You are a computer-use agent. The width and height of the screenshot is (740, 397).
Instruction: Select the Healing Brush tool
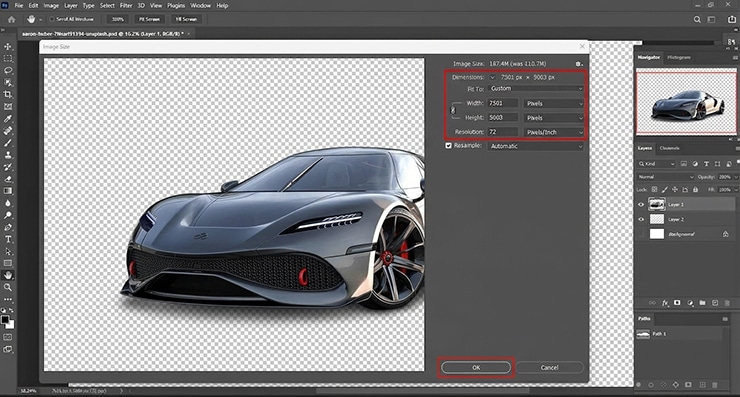tap(8, 131)
